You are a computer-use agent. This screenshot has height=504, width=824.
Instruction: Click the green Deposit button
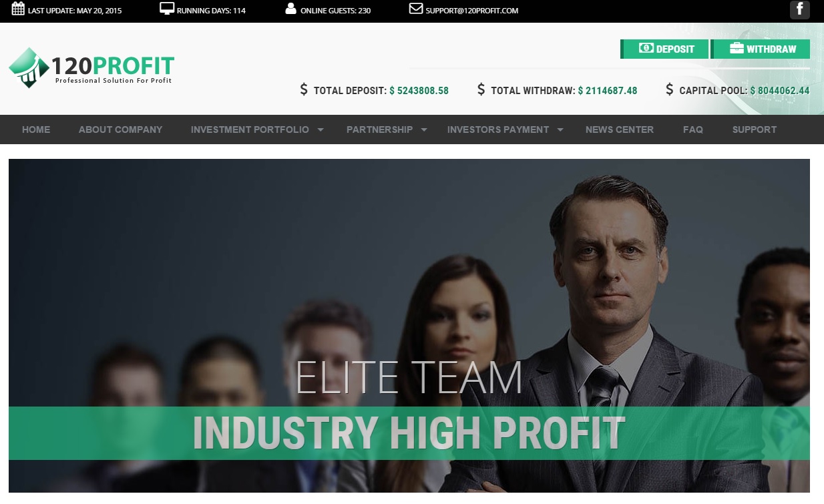[x=664, y=49]
